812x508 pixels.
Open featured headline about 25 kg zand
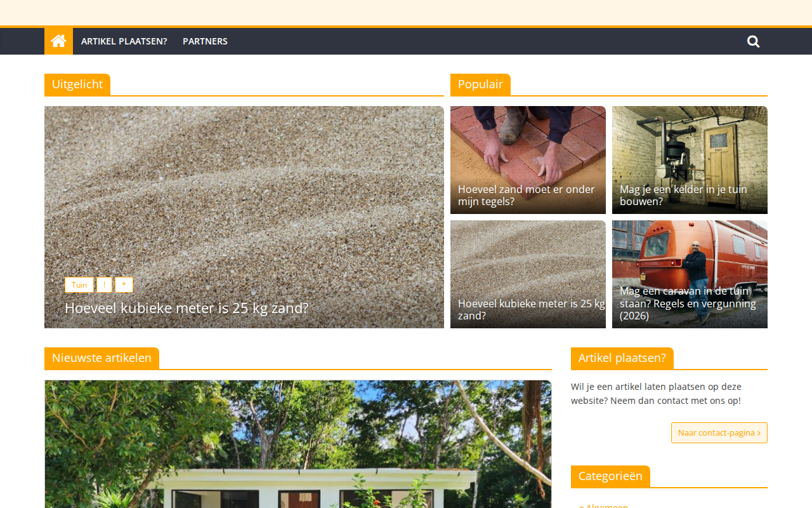pyautogui.click(x=187, y=308)
